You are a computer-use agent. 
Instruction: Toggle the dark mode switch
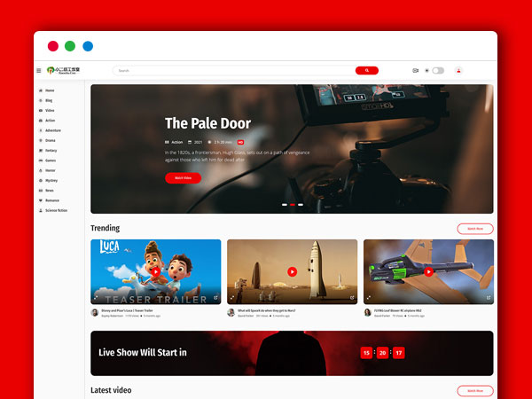pyautogui.click(x=437, y=70)
